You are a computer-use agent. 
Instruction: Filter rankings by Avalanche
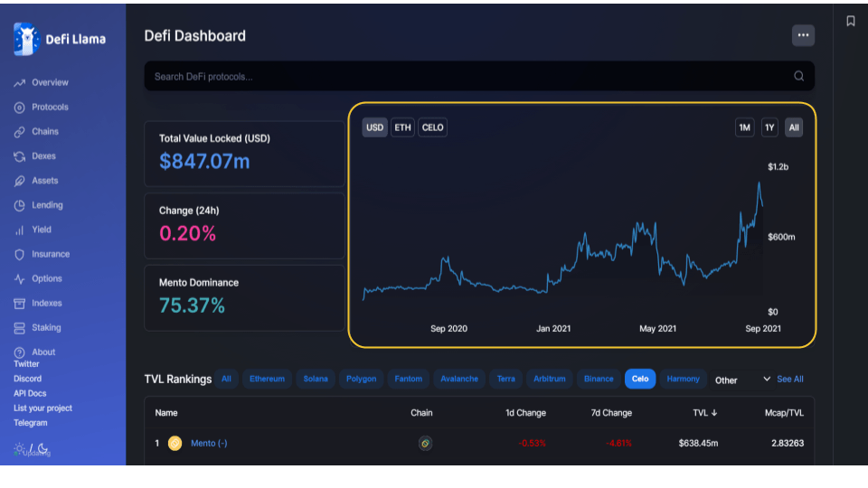click(459, 379)
